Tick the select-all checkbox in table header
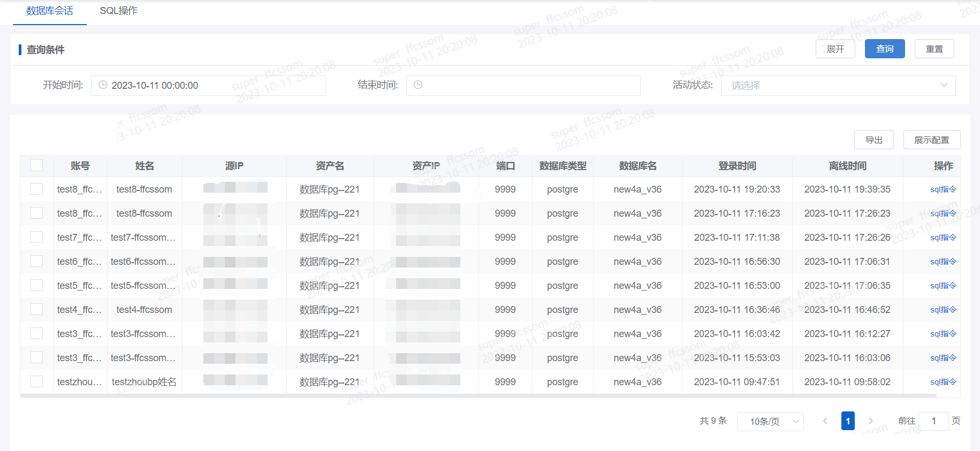The image size is (980, 451). tap(37, 165)
